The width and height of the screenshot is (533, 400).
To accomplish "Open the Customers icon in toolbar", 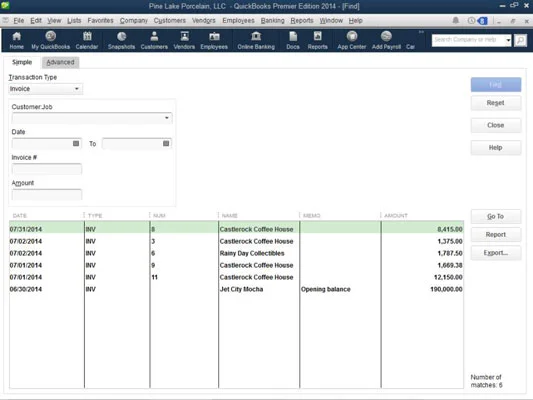I will point(154,40).
